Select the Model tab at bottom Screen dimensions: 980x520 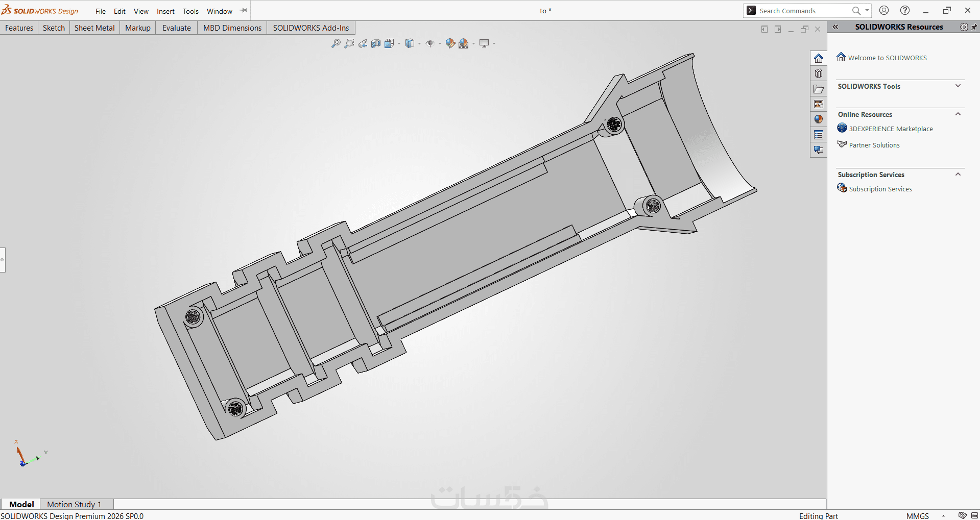tap(21, 504)
